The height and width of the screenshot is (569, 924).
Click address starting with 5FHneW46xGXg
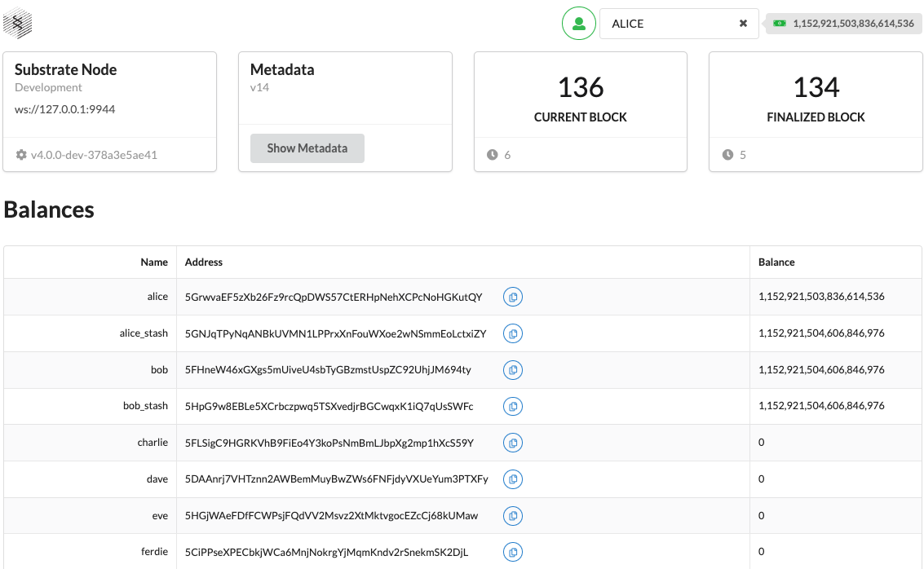pyautogui.click(x=328, y=370)
